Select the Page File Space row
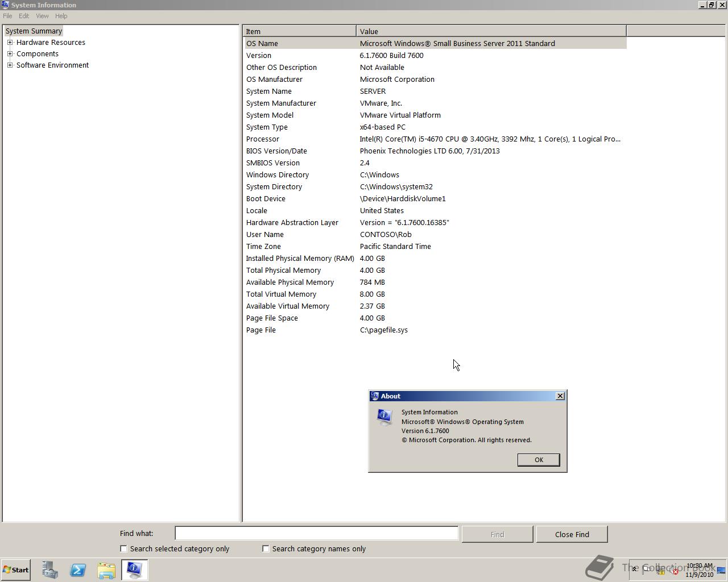This screenshot has height=582, width=728. click(435, 318)
